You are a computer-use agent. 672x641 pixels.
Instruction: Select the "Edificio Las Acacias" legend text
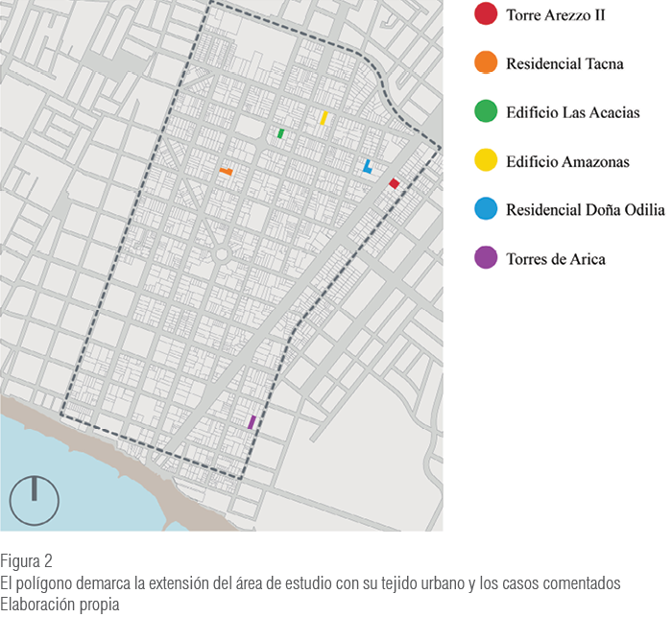(572, 112)
